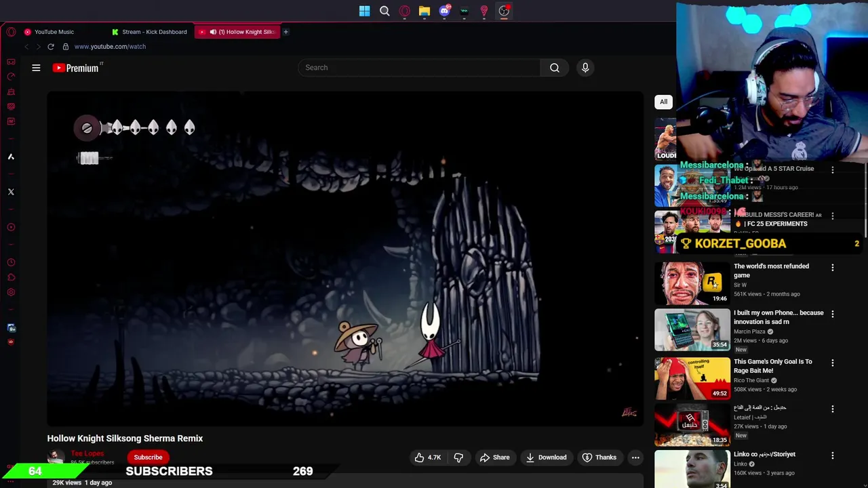Screen dimensions: 868x488
Task: Click the site lock icon in address bar
Action: 66,47
